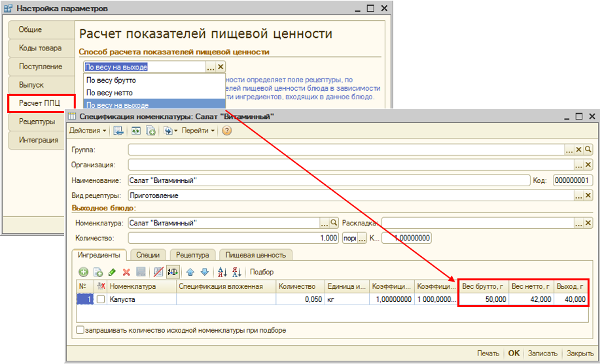Open help with the question mark icon

(227, 131)
